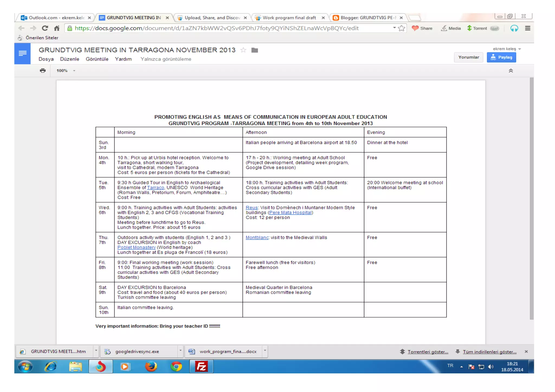Image resolution: width=555 pixels, height=392 pixels.
Task: Click the Google Docs home icon
Action: [x=22, y=53]
